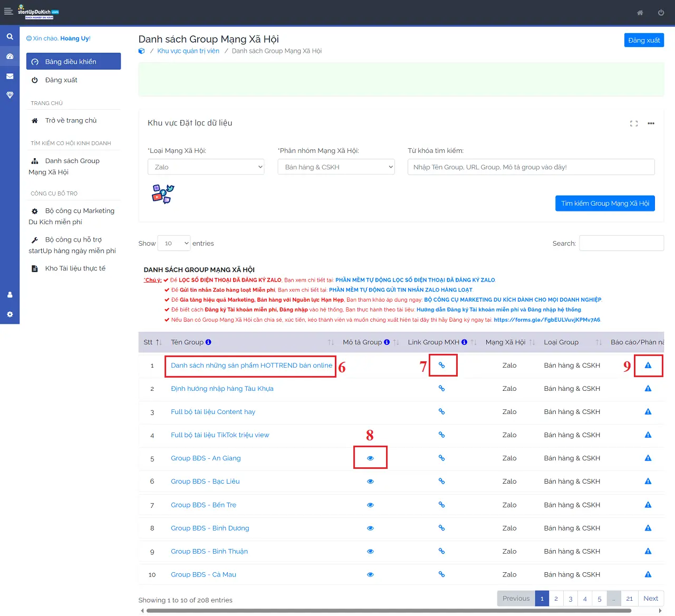
Task: View description of Group BĐS - Bạc Liêu
Action: tap(370, 482)
